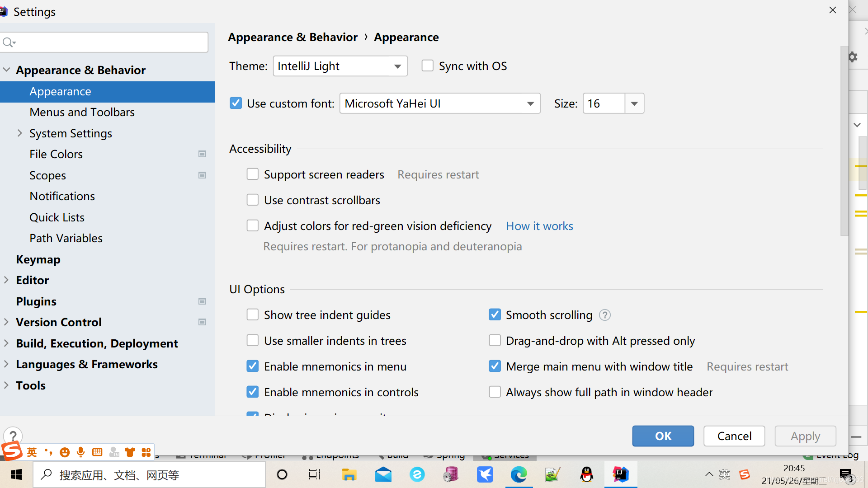
Task: Enable Sync with OS checkbox
Action: pyautogui.click(x=427, y=66)
